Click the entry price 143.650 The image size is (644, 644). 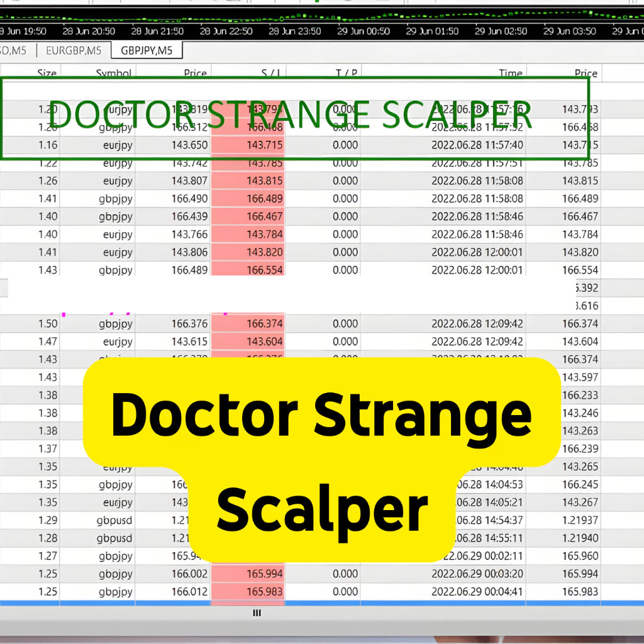189,145
